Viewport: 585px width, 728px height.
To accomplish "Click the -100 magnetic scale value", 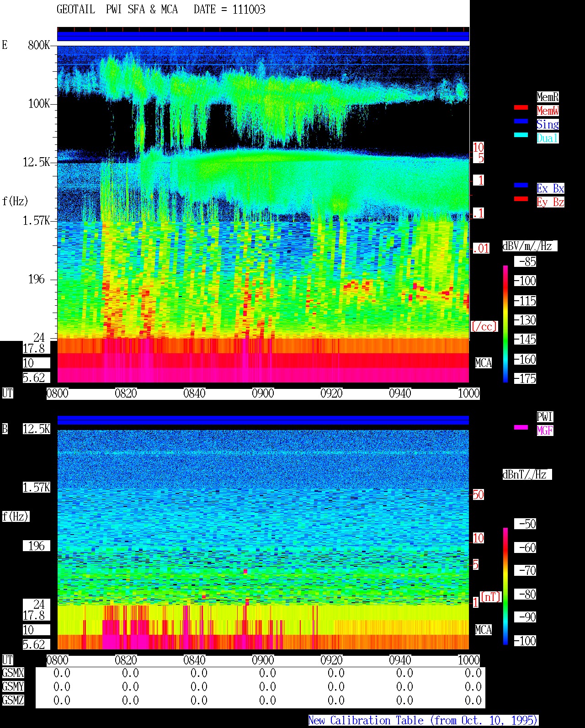I will 525,641.
